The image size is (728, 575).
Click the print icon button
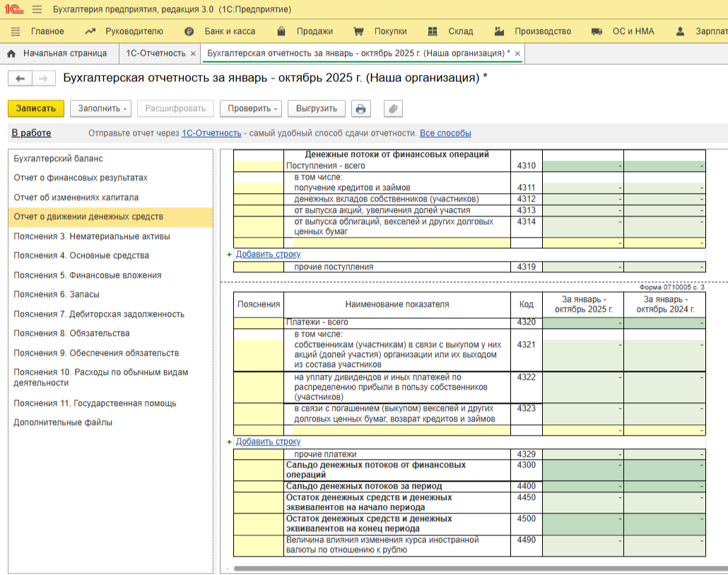(x=361, y=109)
